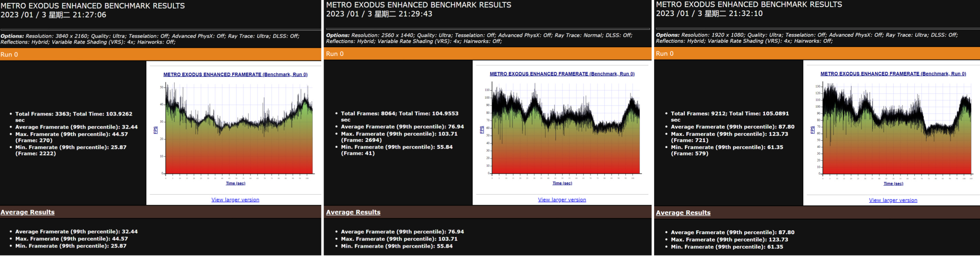Click Max. Framerate 44.57 under Average Results
980x256 pixels.
[x=72, y=239]
